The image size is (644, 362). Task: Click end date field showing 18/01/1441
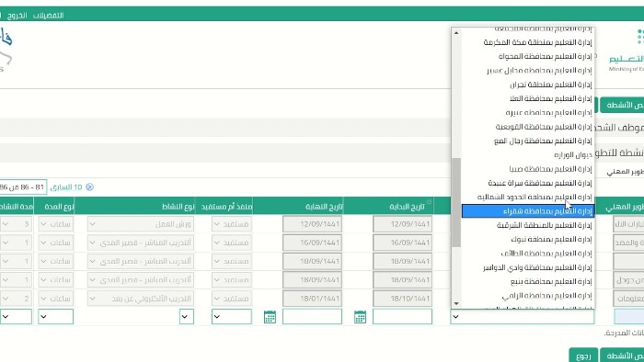point(312,299)
